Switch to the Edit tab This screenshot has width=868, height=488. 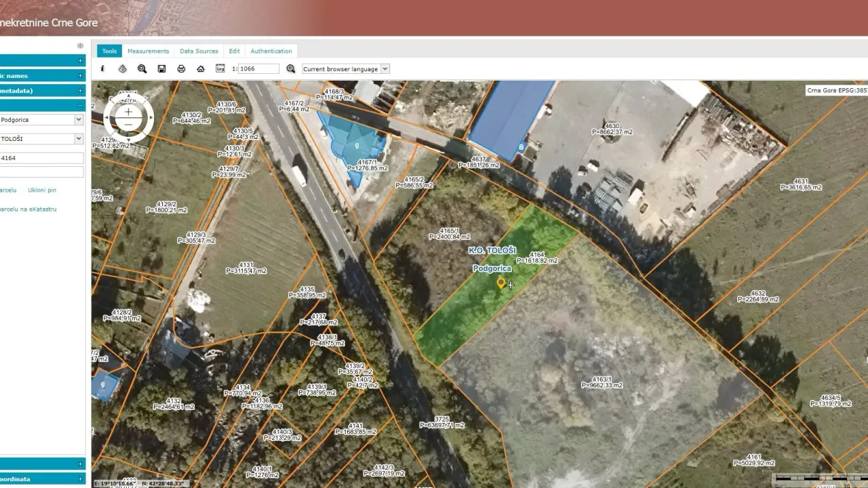[234, 51]
